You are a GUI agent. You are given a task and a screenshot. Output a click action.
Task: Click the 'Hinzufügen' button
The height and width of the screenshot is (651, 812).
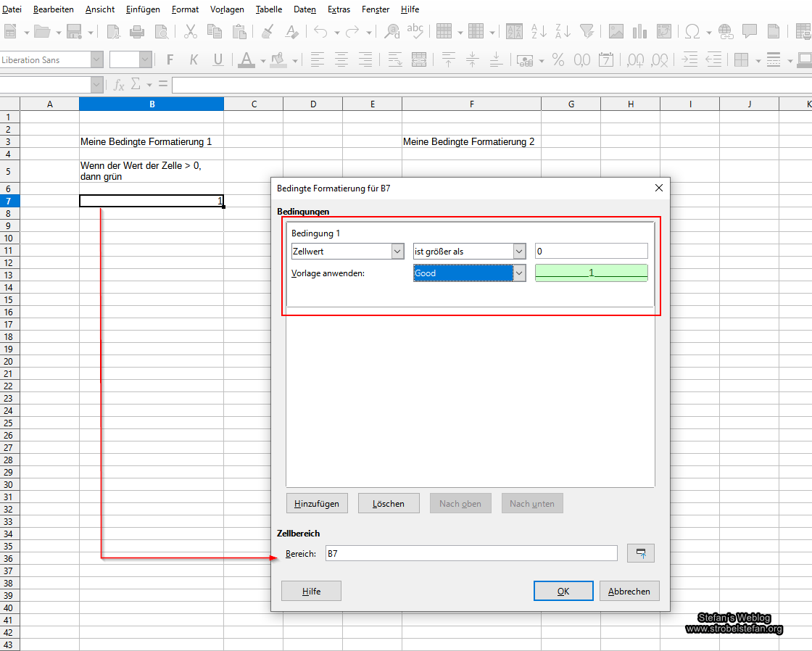point(317,502)
